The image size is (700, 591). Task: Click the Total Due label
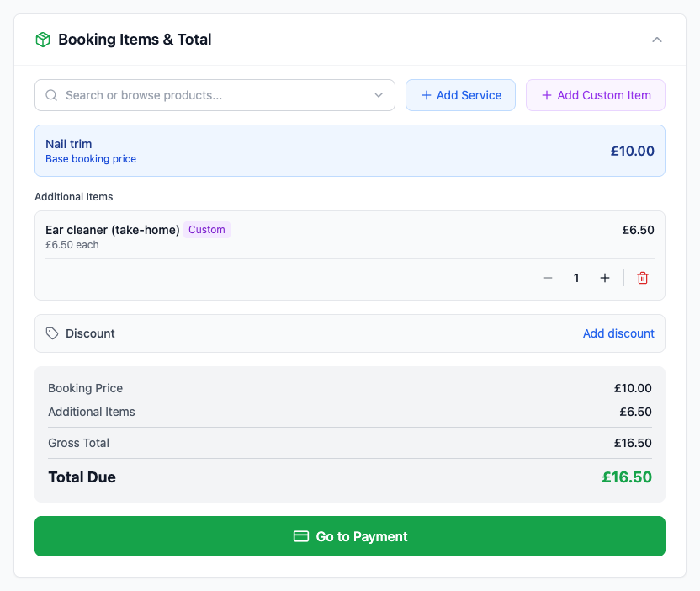(x=82, y=477)
